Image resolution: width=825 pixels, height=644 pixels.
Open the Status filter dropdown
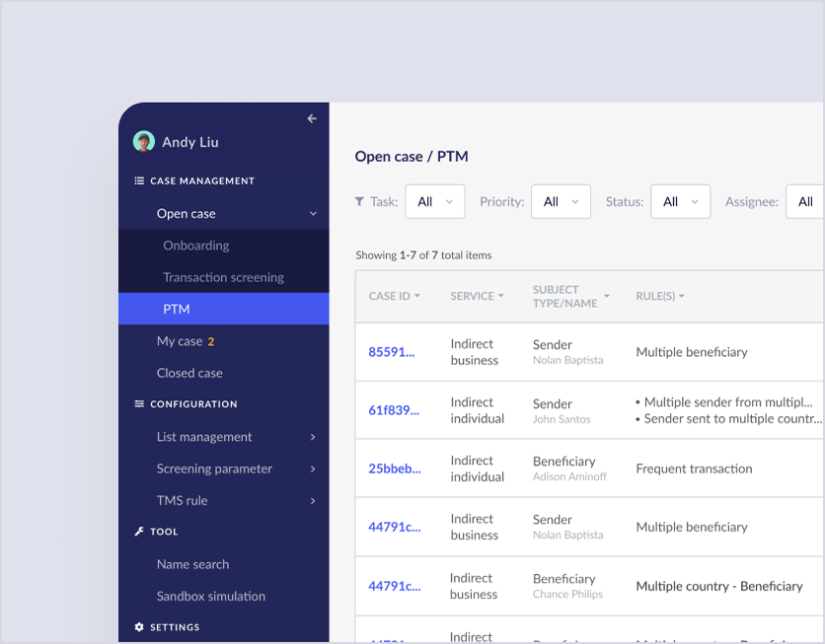(680, 201)
